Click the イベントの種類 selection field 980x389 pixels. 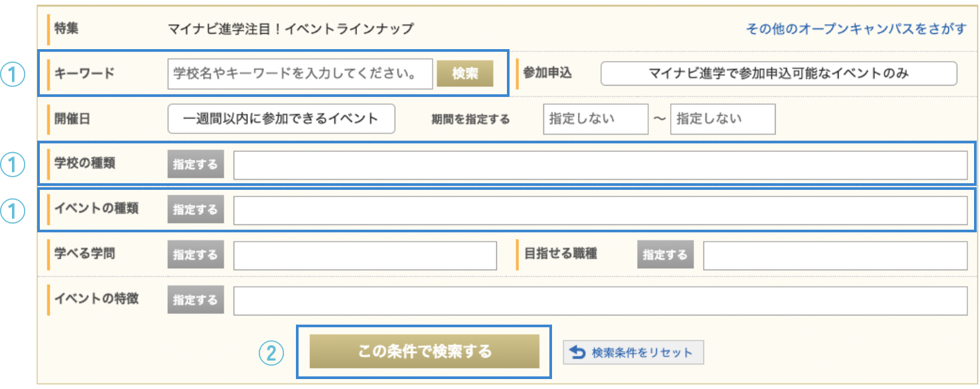(600, 210)
